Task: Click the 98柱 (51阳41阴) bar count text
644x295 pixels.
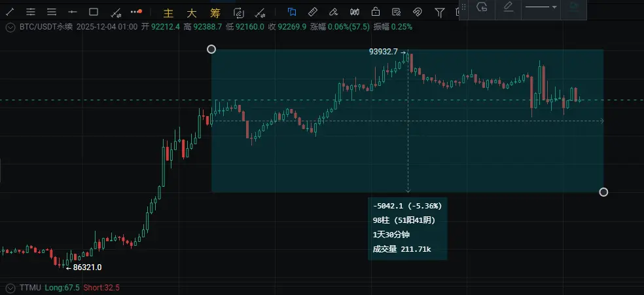Action: tap(404, 220)
